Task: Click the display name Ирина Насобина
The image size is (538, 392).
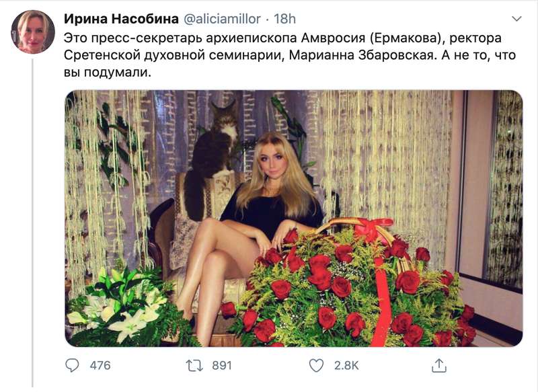Action: pyautogui.click(x=121, y=19)
